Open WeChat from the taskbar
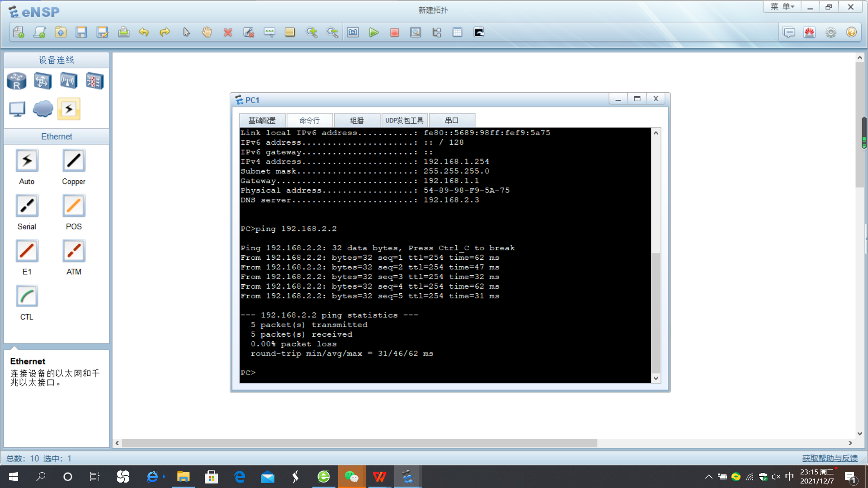Screen dimensions: 868x488 tap(351, 477)
